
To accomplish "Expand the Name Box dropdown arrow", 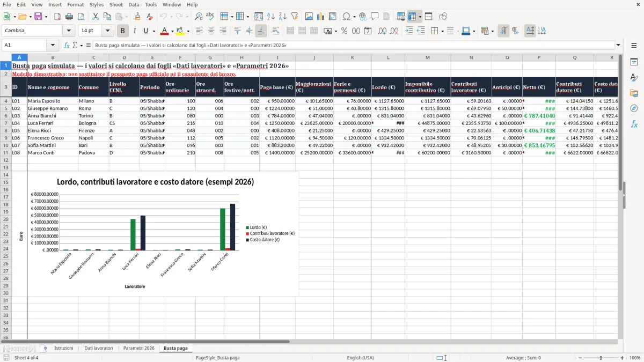I will [53, 46].
